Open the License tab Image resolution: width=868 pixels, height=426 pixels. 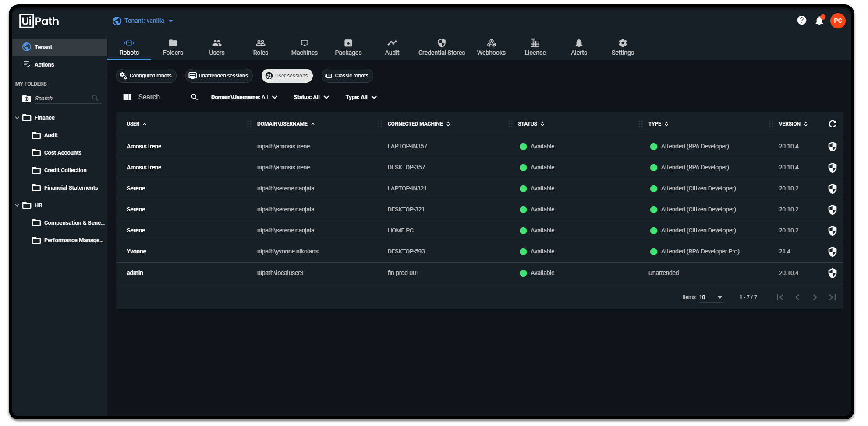[535, 47]
